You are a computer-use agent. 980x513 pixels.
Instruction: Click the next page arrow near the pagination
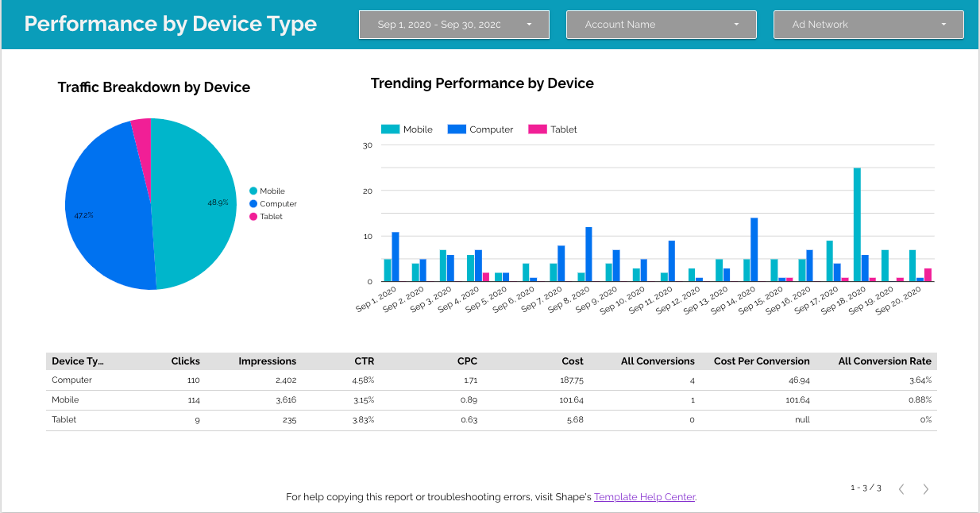pos(925,489)
